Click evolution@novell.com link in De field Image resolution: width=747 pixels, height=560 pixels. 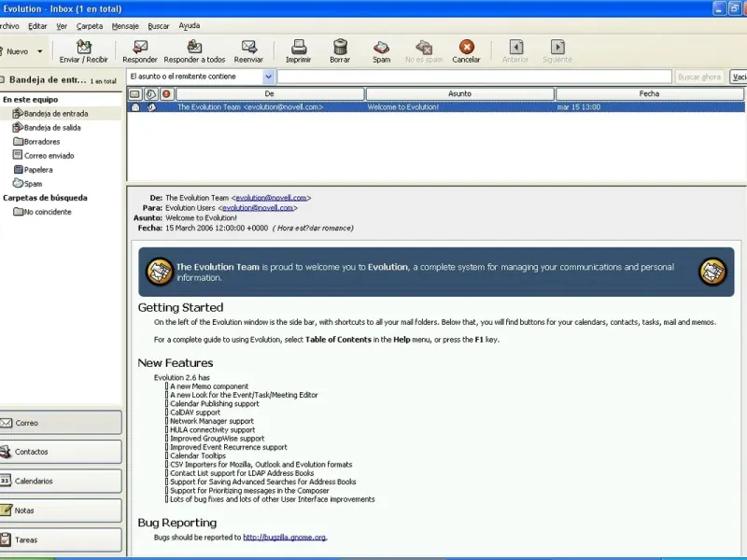(x=271, y=198)
